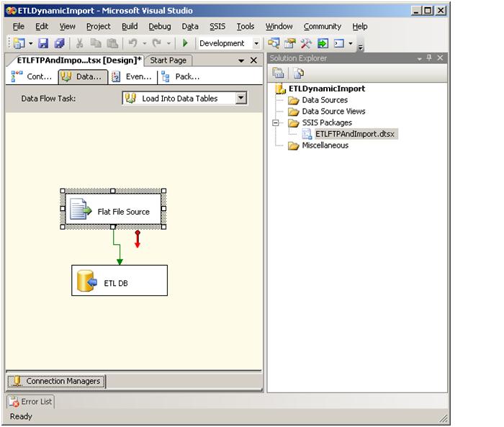This screenshot has height=427, width=504.
Task: Open the View menu
Action: point(67,27)
